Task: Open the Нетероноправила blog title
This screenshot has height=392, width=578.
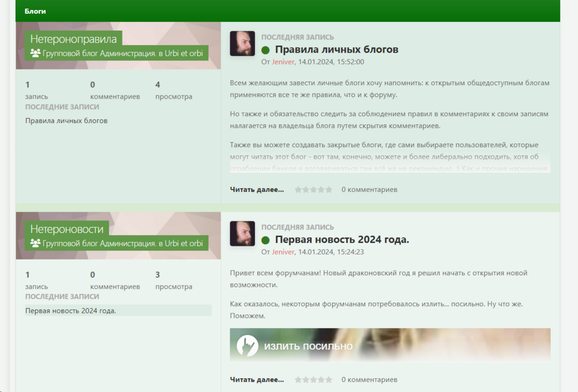Action: [73, 39]
